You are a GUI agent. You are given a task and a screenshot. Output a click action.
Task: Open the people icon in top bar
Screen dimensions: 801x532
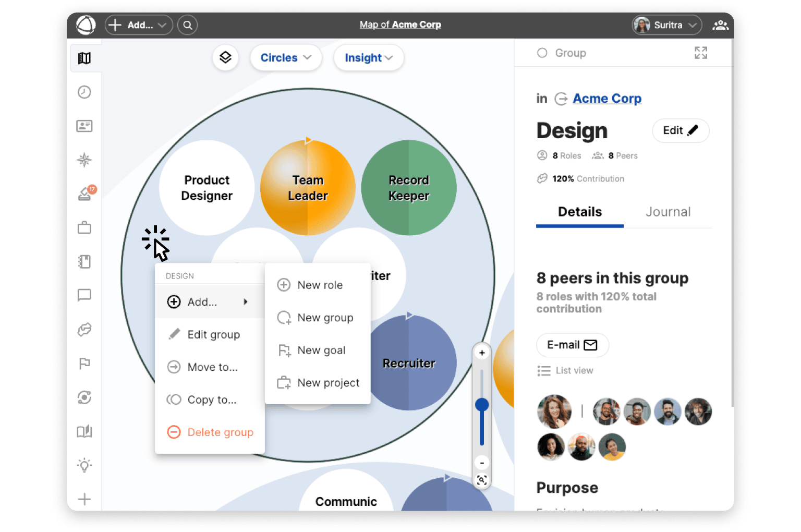tap(720, 25)
